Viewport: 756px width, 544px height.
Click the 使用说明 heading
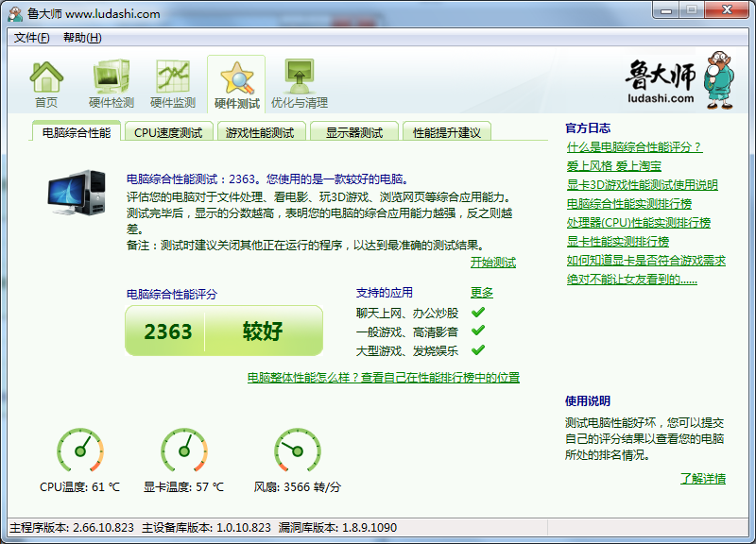(588, 400)
